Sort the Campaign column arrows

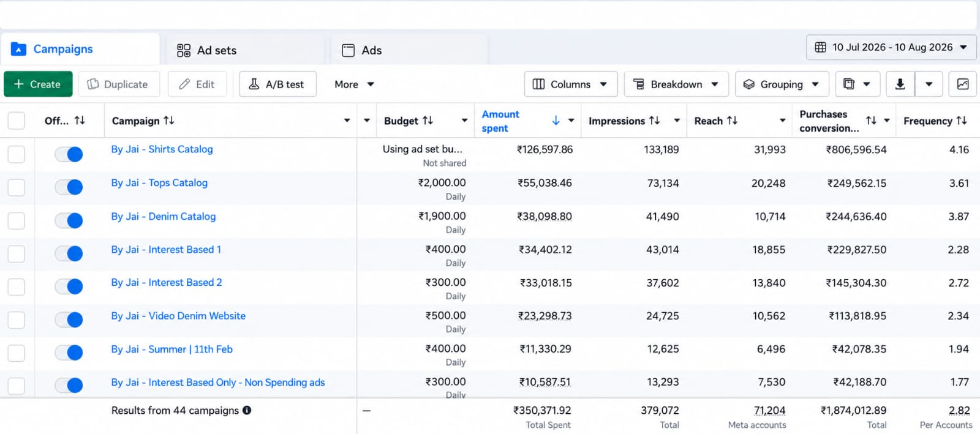point(169,121)
